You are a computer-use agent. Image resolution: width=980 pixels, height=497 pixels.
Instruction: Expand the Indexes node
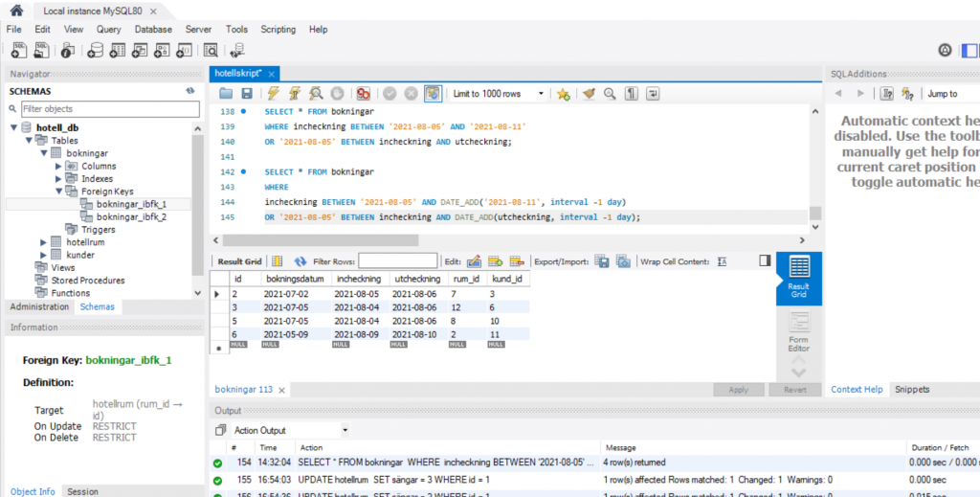58,179
